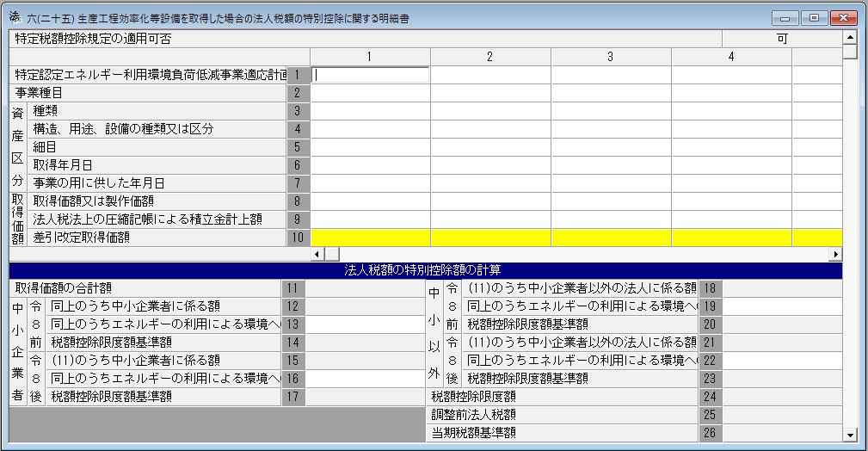Click the input field for row 19
This screenshot has height=451, width=868.
click(x=783, y=306)
